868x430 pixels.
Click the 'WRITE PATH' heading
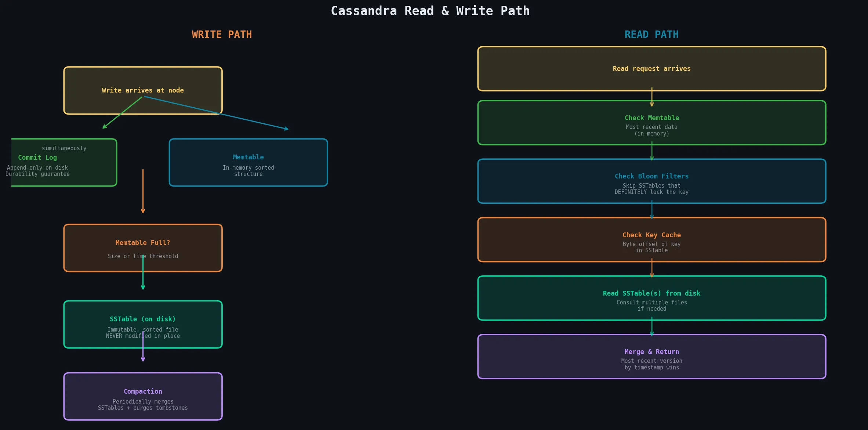tap(222, 35)
